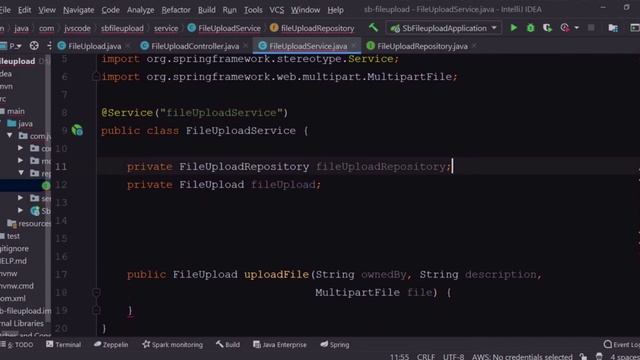Expand the SbFileuploadApplication node arrow

[x=20, y=211]
